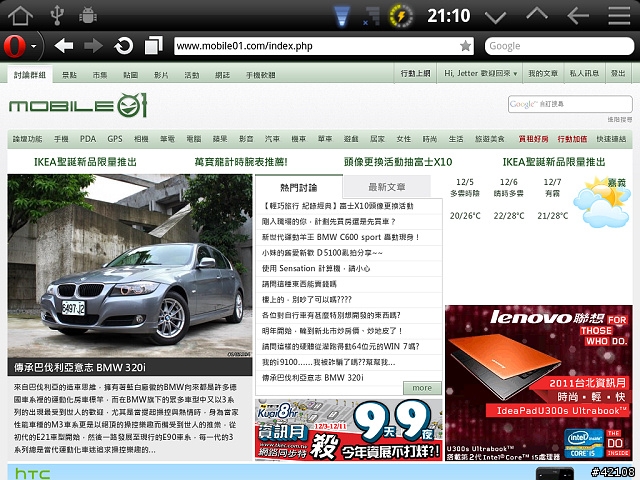Switch to the 最新文章 tab
Screen dimensions: 640x480
tap(387, 187)
